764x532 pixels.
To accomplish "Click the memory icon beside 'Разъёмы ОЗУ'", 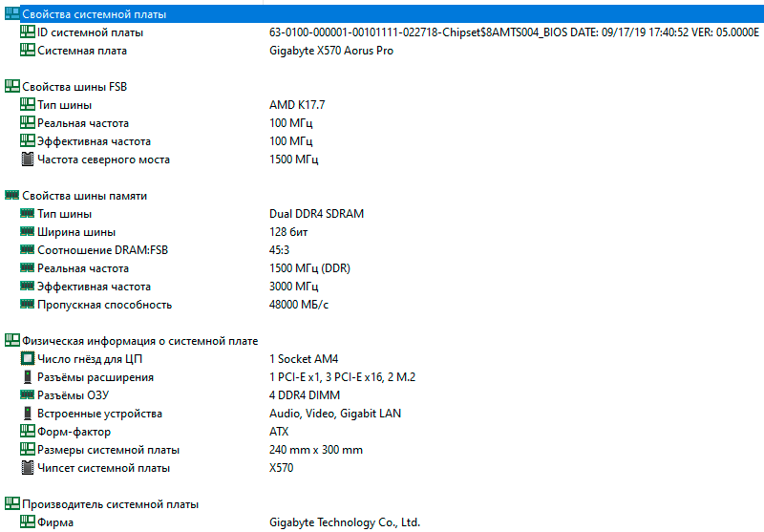I will (x=28, y=394).
